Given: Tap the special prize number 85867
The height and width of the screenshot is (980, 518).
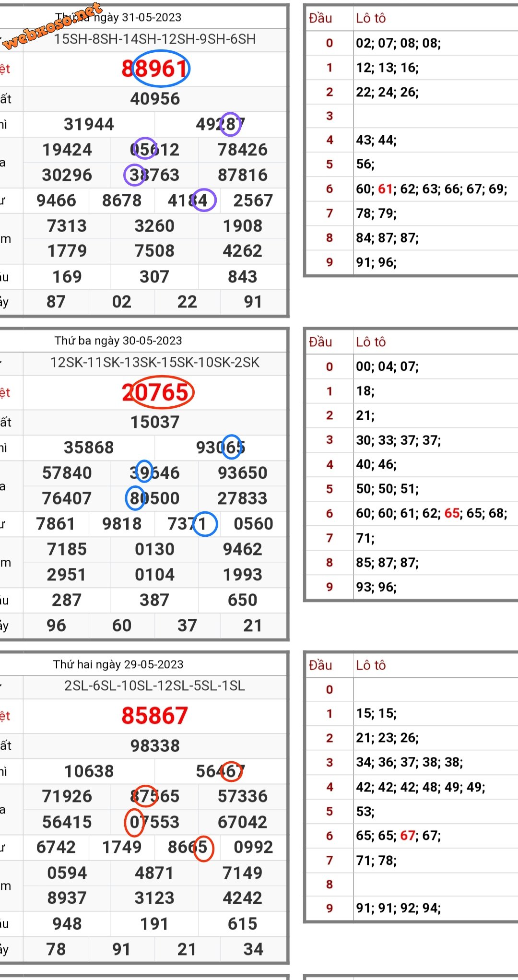Looking at the screenshot, I should 154,716.
